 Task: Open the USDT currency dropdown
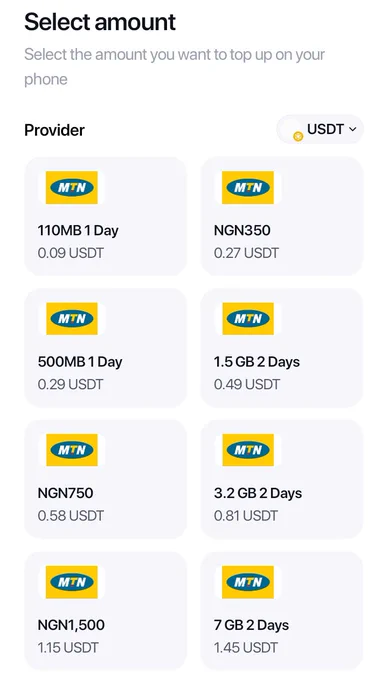point(320,129)
